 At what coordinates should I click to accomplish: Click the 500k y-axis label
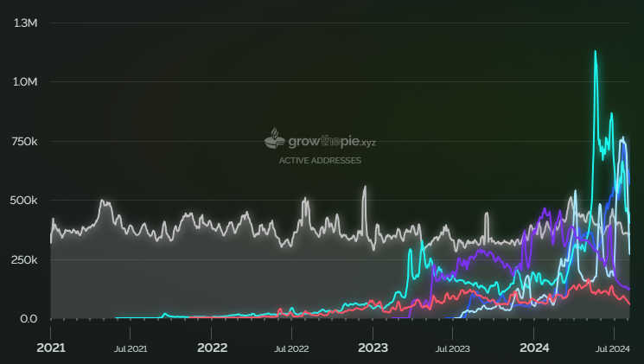[x=25, y=201]
